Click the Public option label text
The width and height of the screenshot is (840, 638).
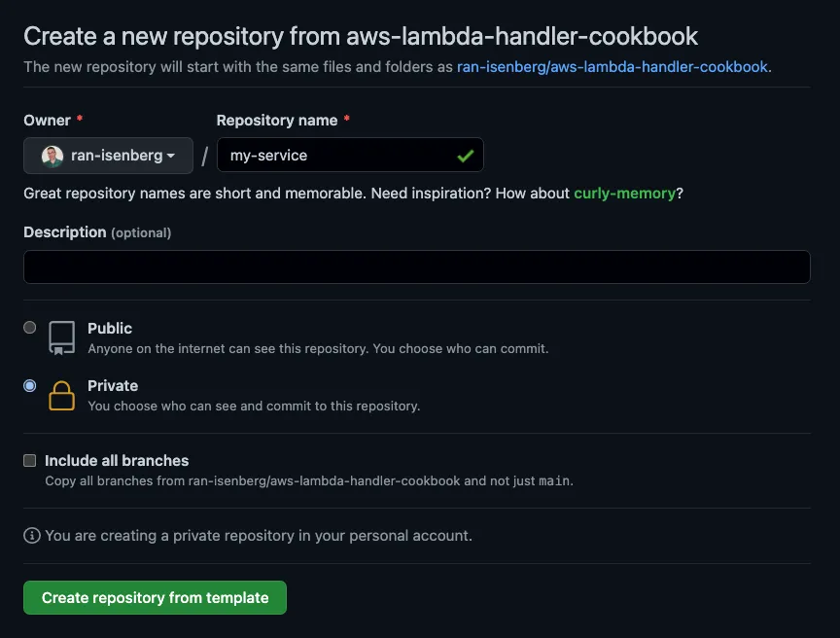click(110, 329)
